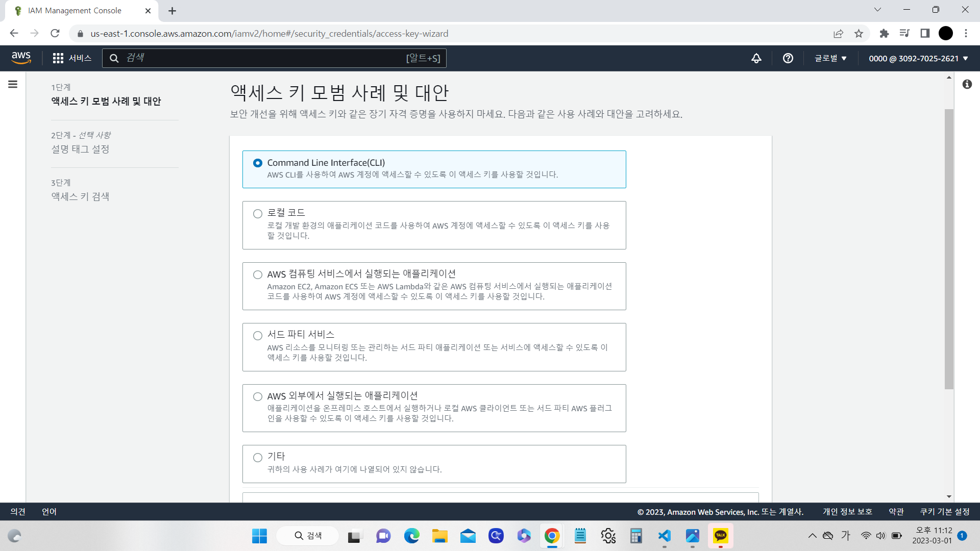
Task: Open the 약관 terms link
Action: click(x=896, y=512)
